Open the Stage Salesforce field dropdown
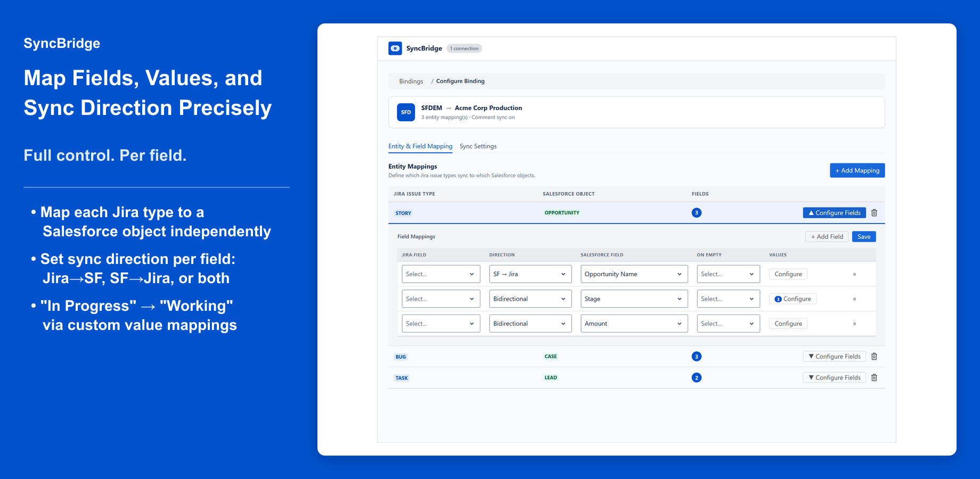 point(634,299)
